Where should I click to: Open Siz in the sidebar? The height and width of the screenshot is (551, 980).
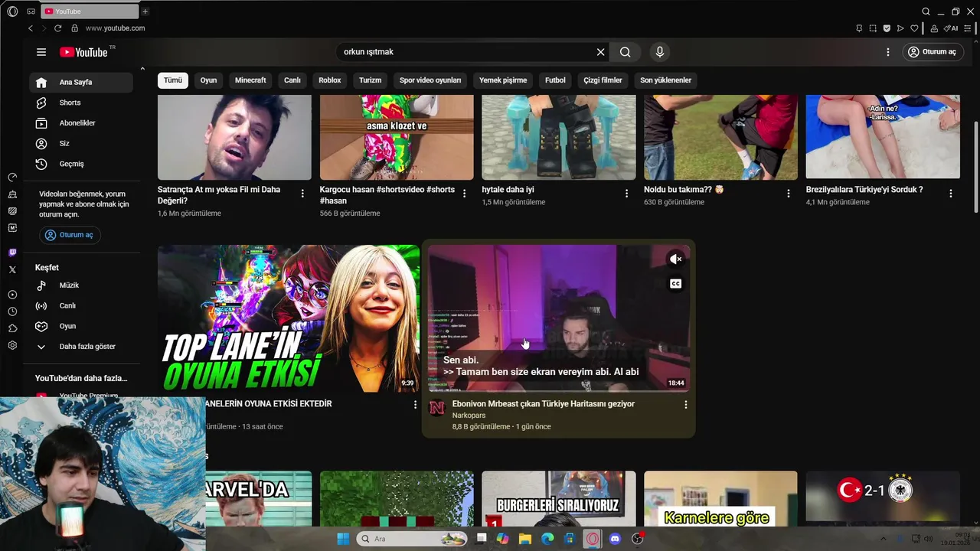(x=81, y=144)
